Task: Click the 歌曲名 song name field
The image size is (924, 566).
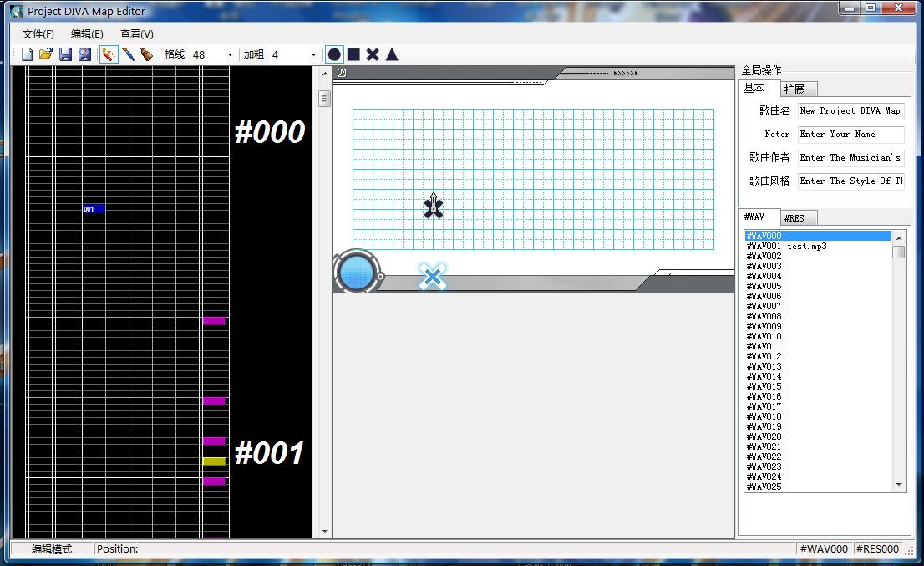Action: pos(850,111)
